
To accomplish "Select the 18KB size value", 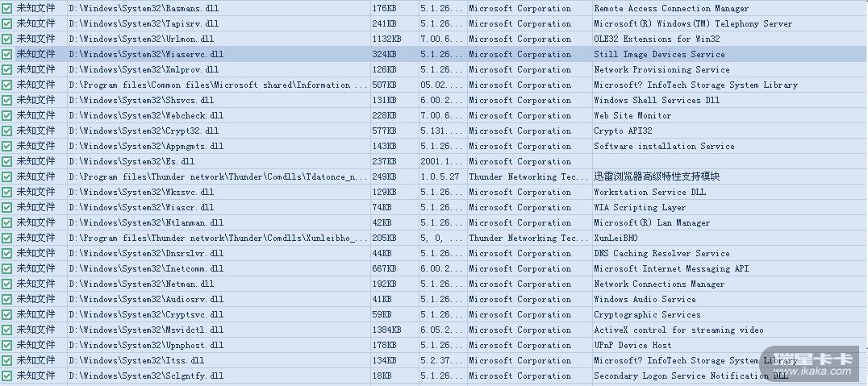I will (x=382, y=376).
